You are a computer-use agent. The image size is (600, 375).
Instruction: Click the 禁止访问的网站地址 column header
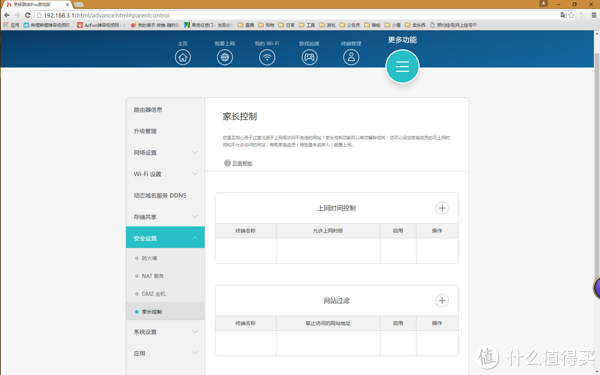coord(328,323)
